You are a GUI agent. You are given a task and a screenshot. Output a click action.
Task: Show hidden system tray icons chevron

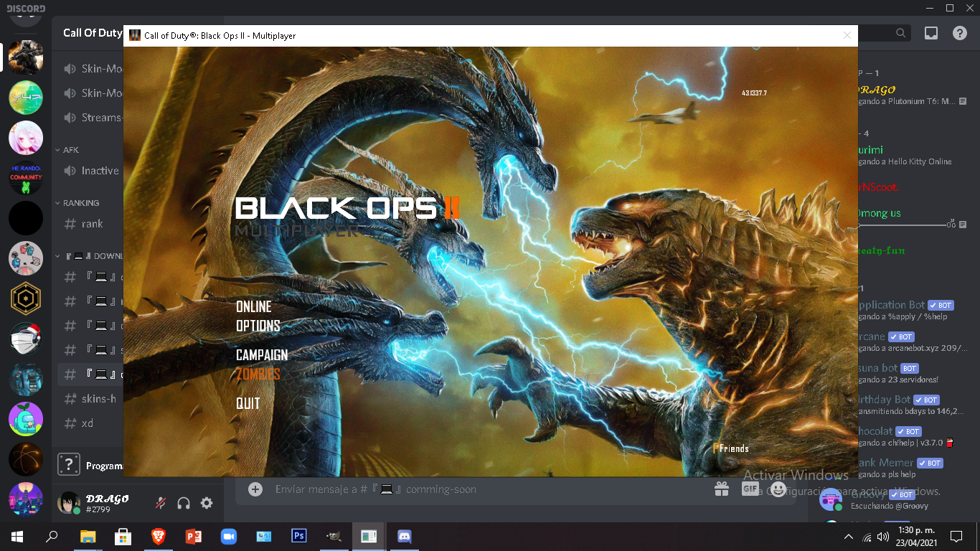point(849,537)
